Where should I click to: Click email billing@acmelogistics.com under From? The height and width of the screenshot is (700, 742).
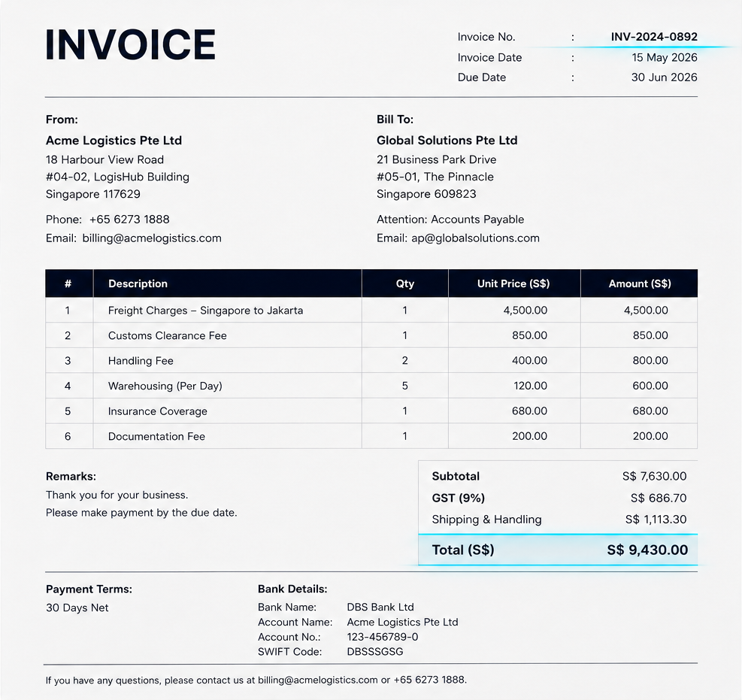pyautogui.click(x=152, y=238)
